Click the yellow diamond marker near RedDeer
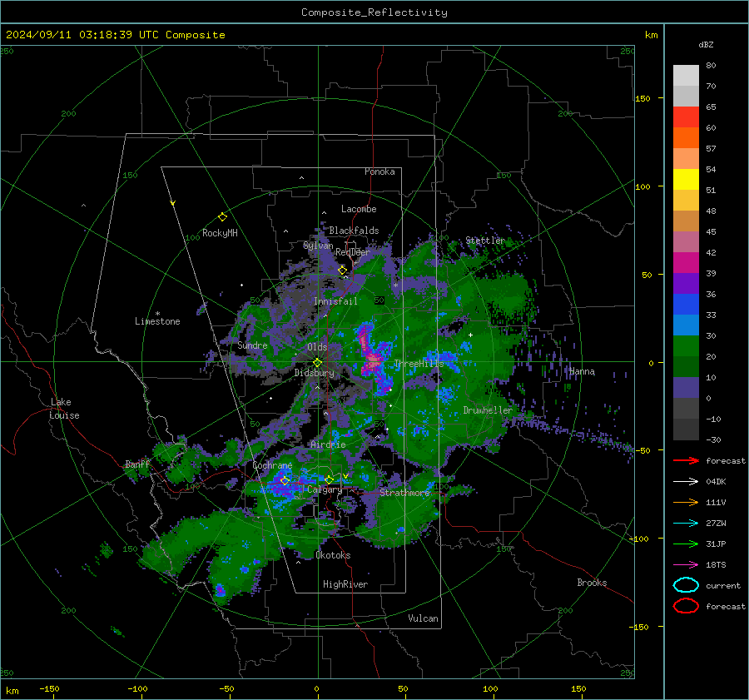Image resolution: width=749 pixels, height=700 pixels. click(343, 271)
